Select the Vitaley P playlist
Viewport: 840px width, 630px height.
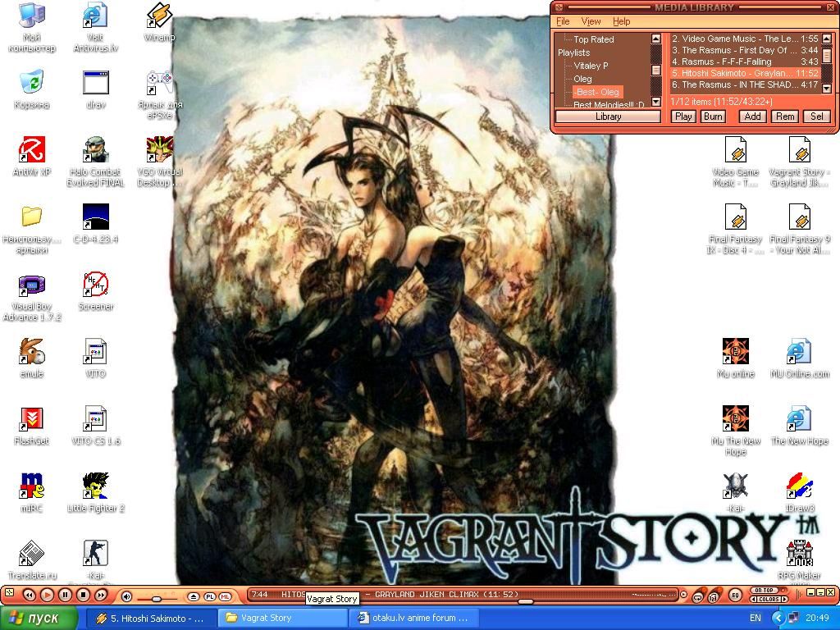(591, 66)
